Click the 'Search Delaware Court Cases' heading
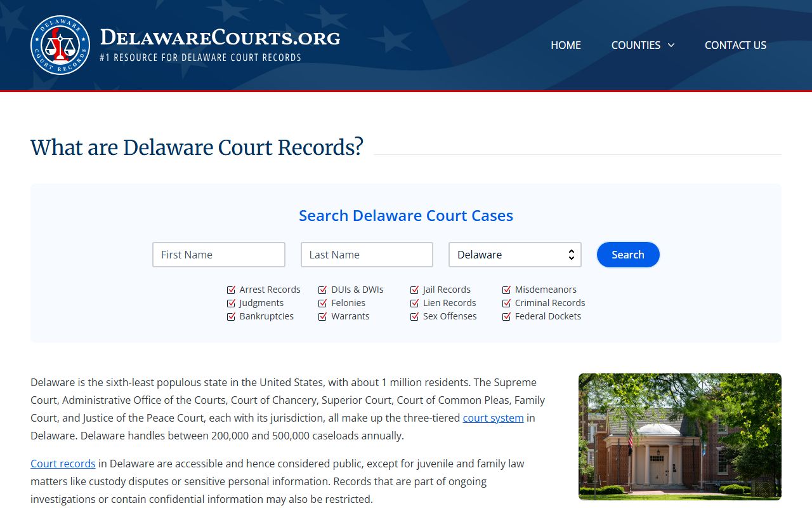 click(406, 216)
